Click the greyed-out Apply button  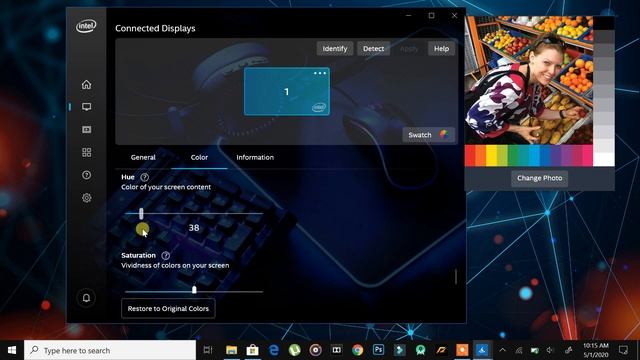coord(409,49)
